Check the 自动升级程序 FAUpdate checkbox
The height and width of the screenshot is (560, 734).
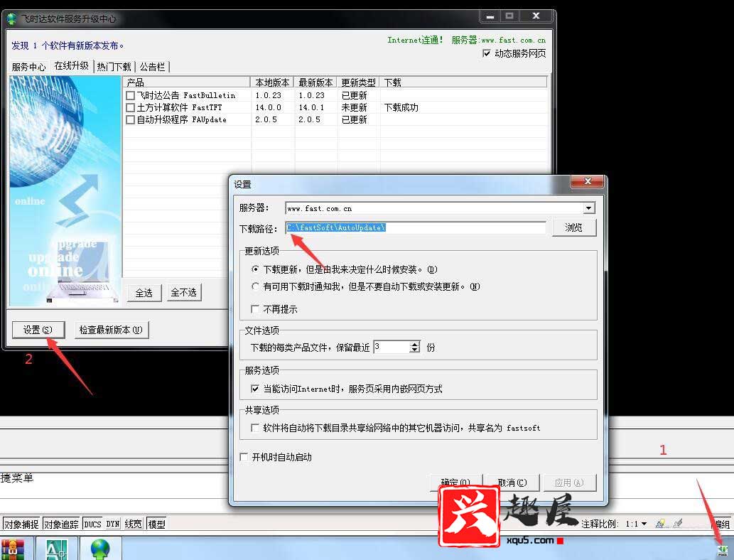click(x=131, y=120)
